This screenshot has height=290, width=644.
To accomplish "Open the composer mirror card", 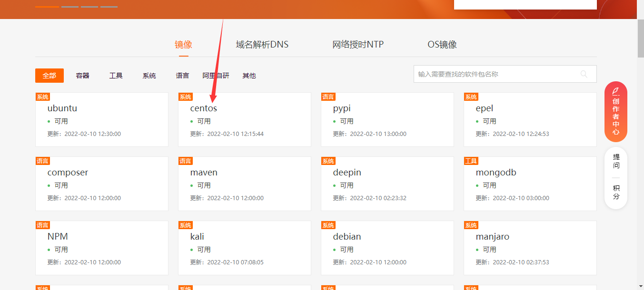I will click(x=102, y=184).
